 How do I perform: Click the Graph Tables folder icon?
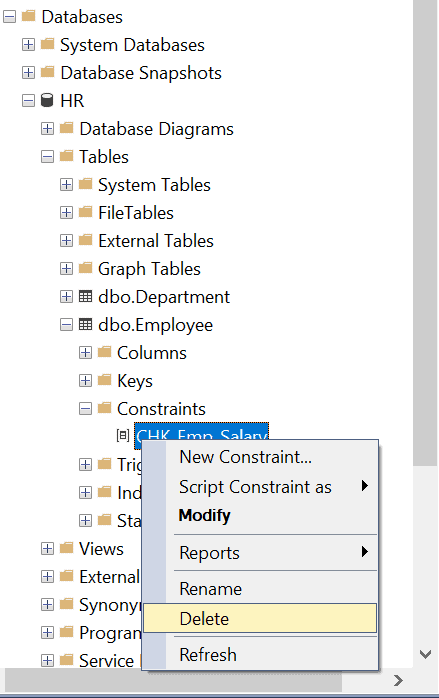[x=85, y=268]
